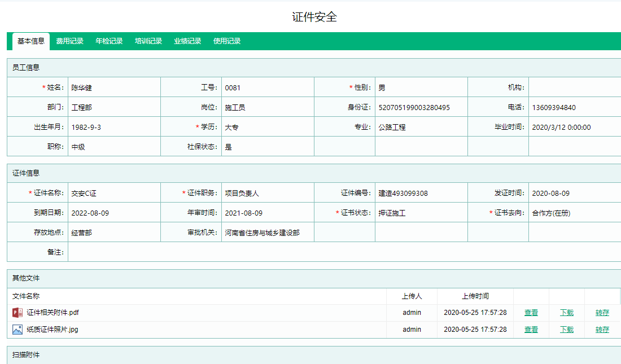Switch to the 基本信息 tab

tap(31, 41)
